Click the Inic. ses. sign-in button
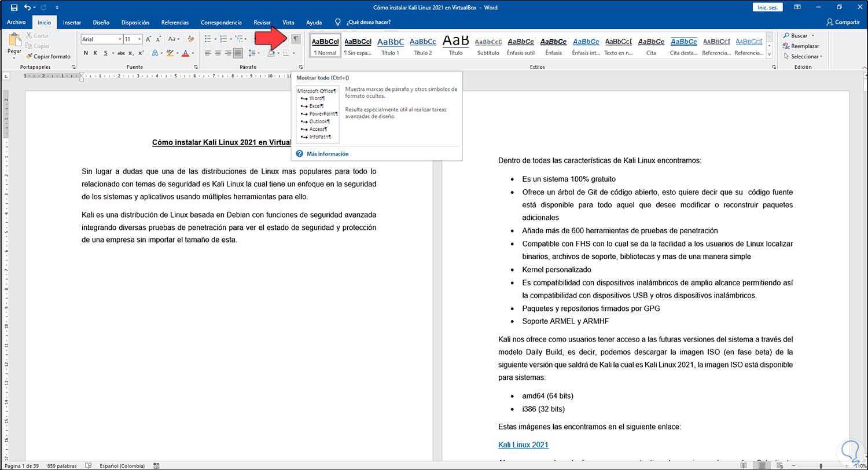868x470 pixels. coord(768,7)
